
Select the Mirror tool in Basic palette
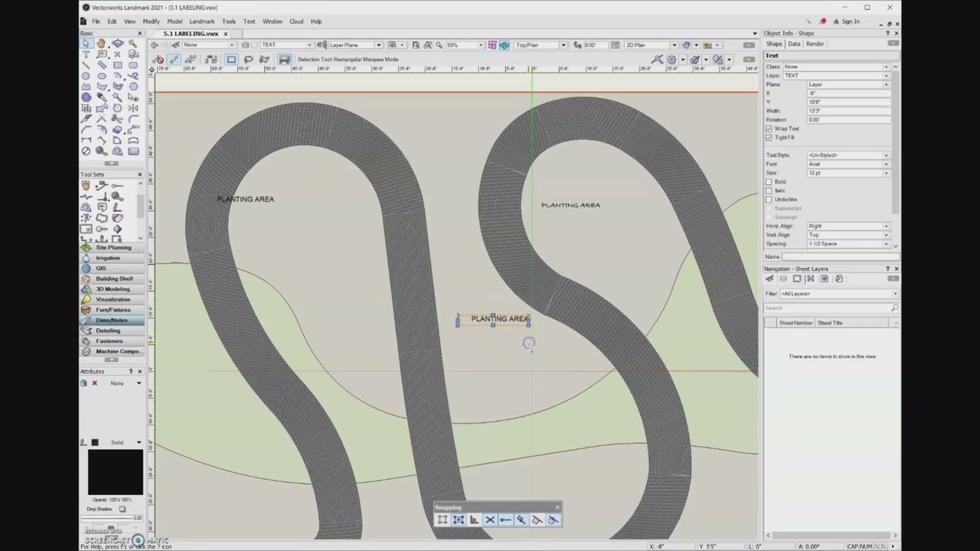[x=134, y=108]
